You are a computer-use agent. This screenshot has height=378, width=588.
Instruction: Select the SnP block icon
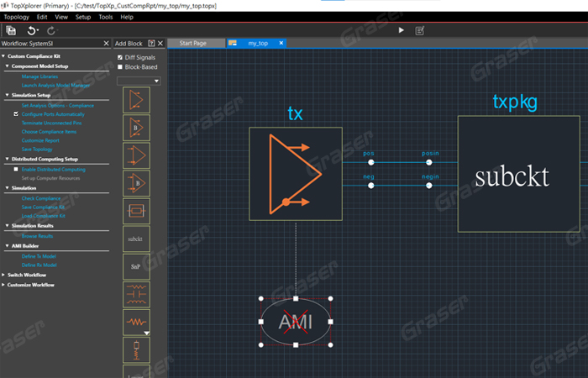click(x=136, y=266)
